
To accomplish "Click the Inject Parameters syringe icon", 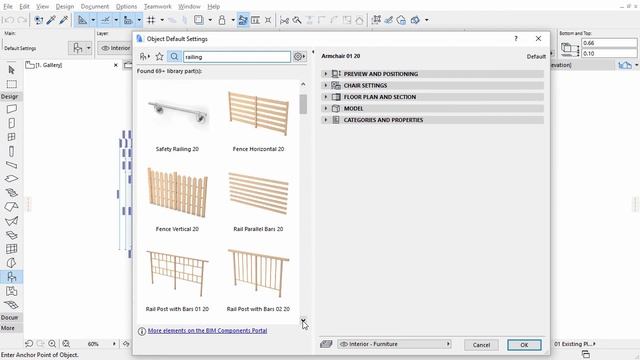I will click(x=64, y=20).
